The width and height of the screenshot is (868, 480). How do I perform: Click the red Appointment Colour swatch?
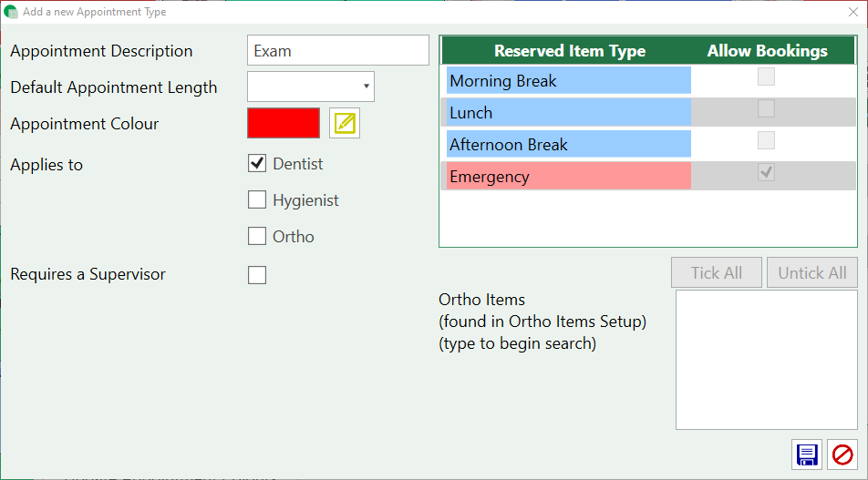coord(284,123)
